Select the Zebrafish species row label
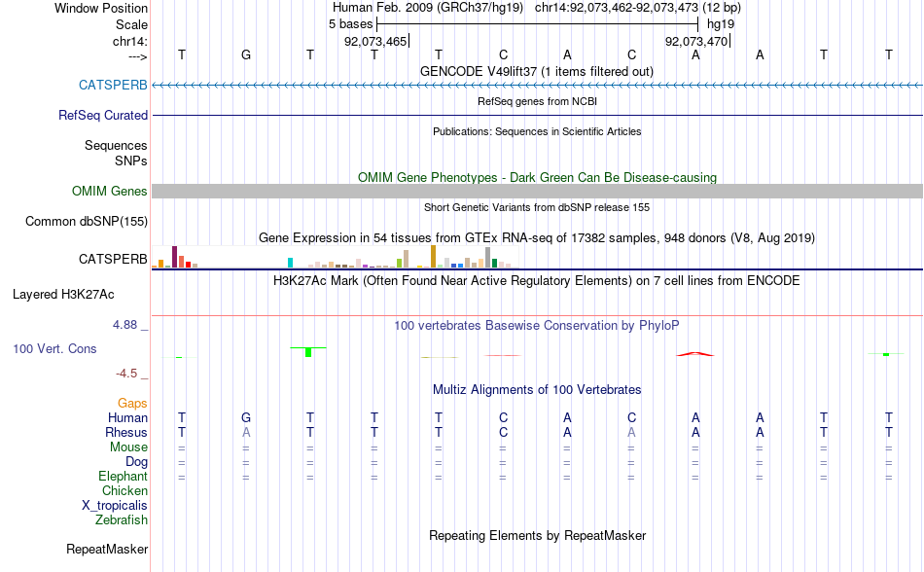 coord(122,520)
